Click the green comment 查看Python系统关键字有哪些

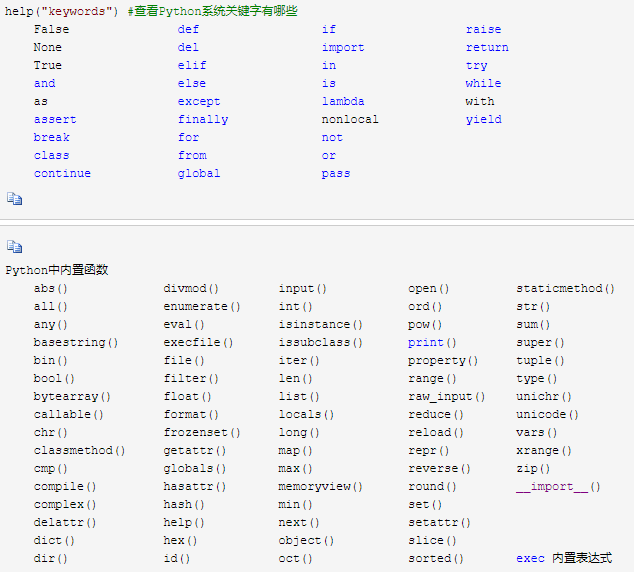point(213,11)
